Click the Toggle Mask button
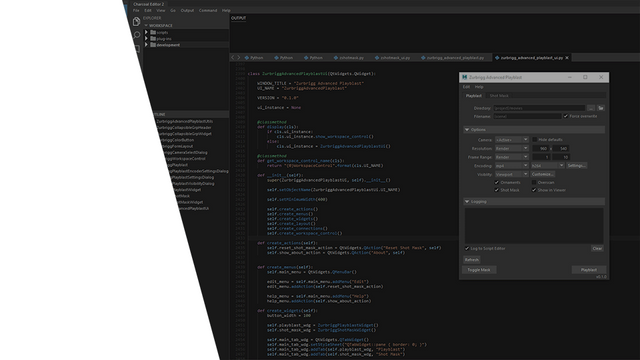The image size is (640, 360). [479, 270]
